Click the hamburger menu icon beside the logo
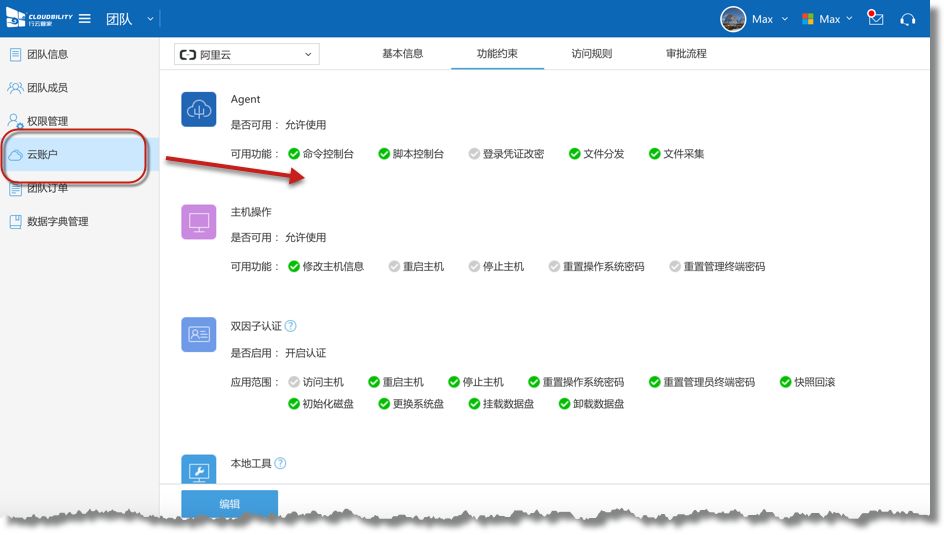The image size is (944, 535). coord(85,19)
